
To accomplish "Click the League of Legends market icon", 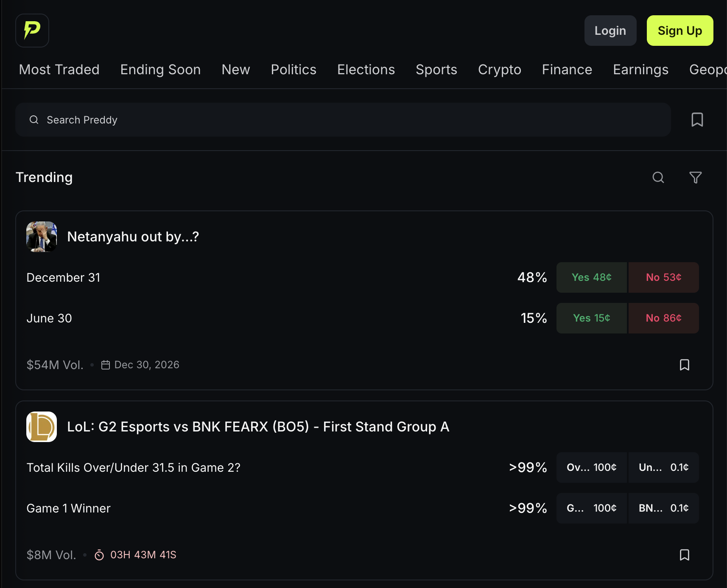I will tap(42, 427).
